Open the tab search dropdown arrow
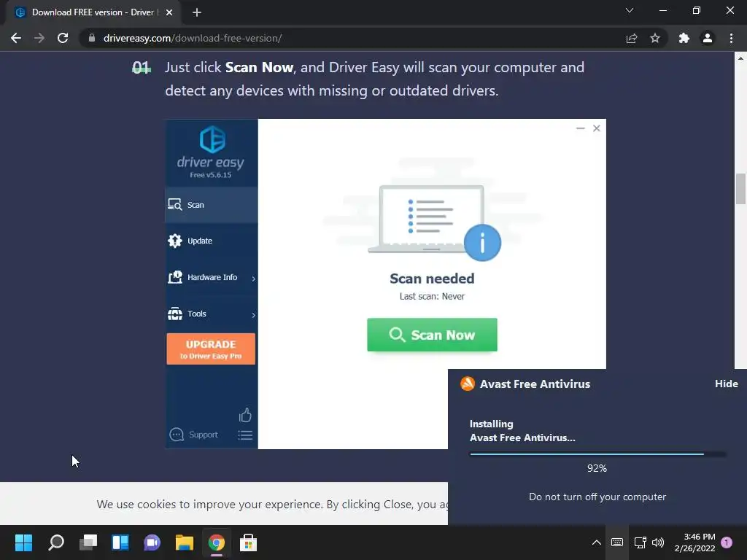The width and height of the screenshot is (747, 560). tap(630, 10)
